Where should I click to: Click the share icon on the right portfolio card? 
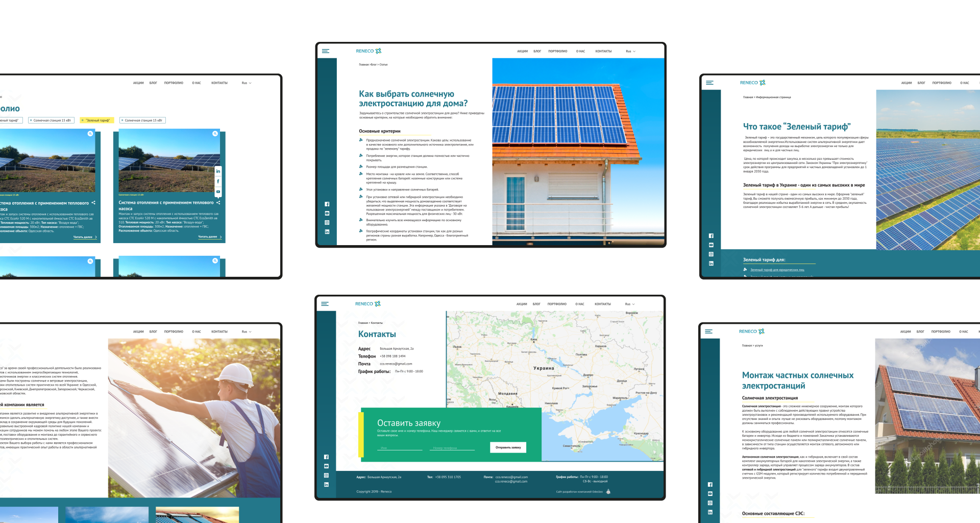point(218,203)
